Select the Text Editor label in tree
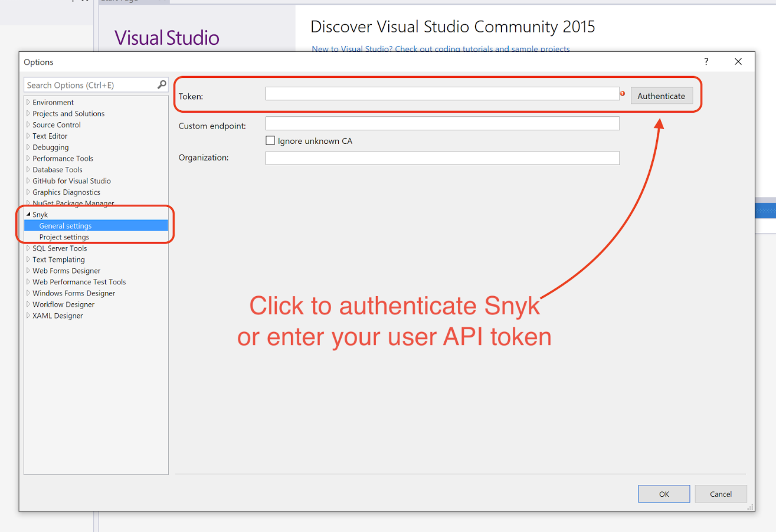Viewport: 776px width, 532px height. coord(50,136)
